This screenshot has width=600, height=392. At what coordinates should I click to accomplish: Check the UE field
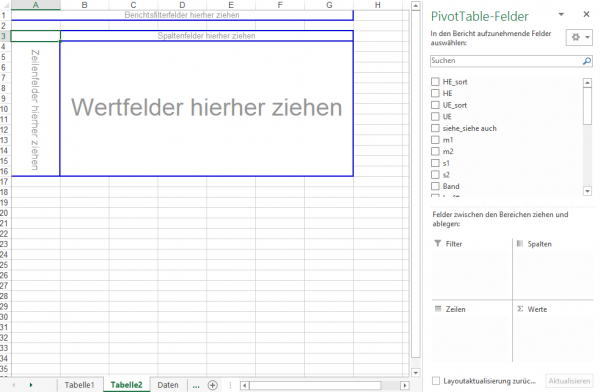435,116
